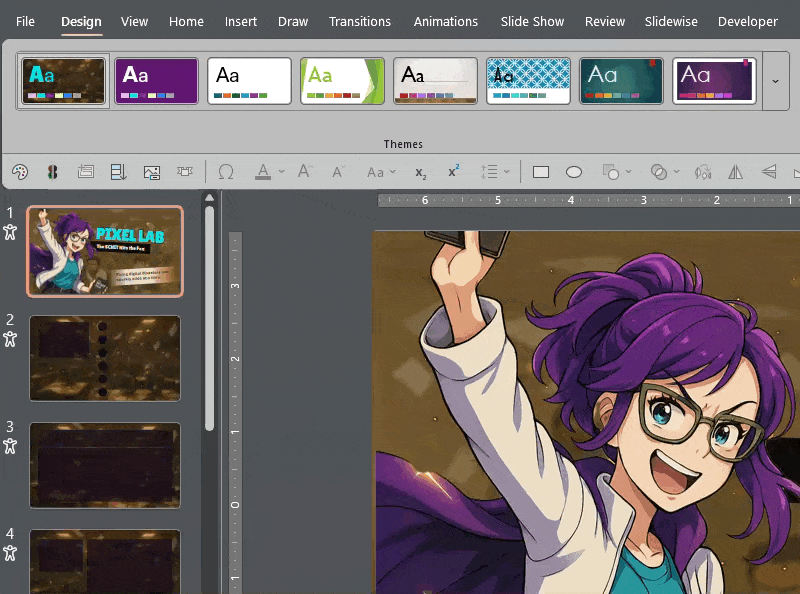Change text case with the Aa icon
The height and width of the screenshot is (594, 800).
pos(375,172)
